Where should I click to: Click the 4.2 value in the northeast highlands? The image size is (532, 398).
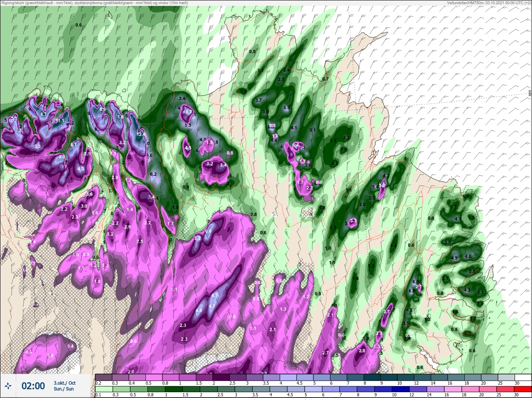[386, 176]
